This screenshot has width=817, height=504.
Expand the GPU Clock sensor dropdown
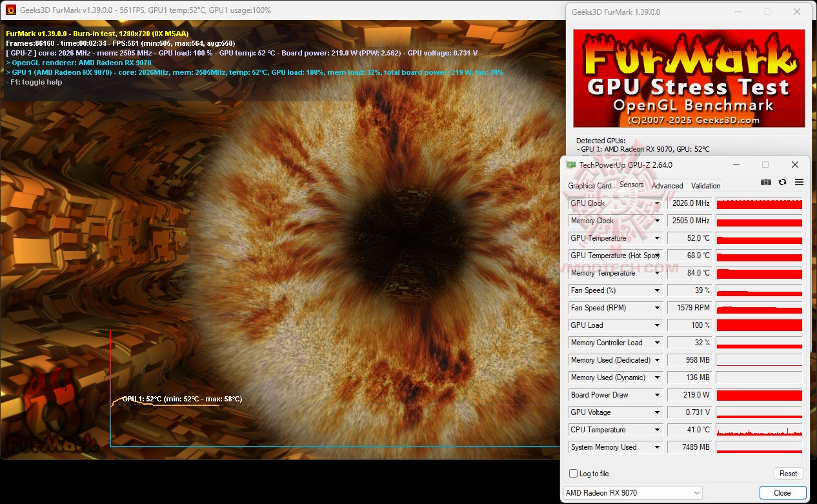click(x=657, y=203)
